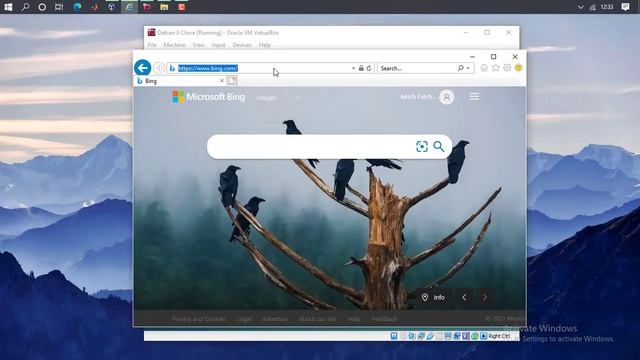Click VirtualBox Right Ctrl host key indicator
The height and width of the screenshot is (360, 640).
click(499, 336)
